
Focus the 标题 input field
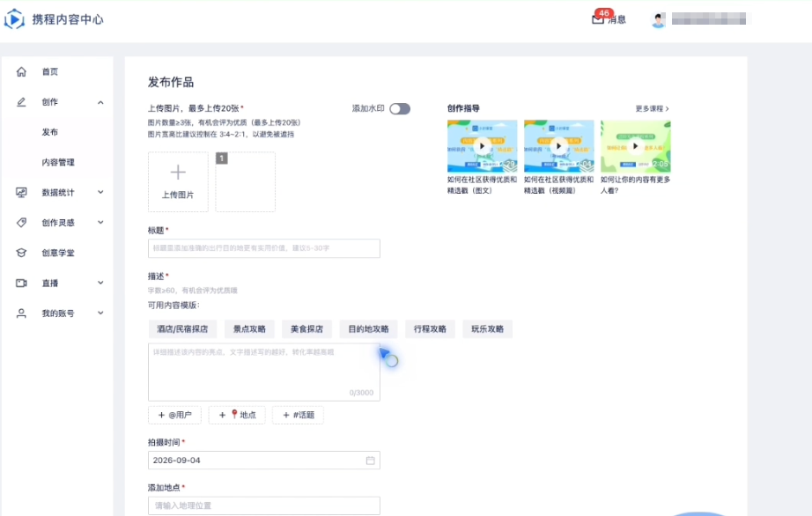click(264, 248)
